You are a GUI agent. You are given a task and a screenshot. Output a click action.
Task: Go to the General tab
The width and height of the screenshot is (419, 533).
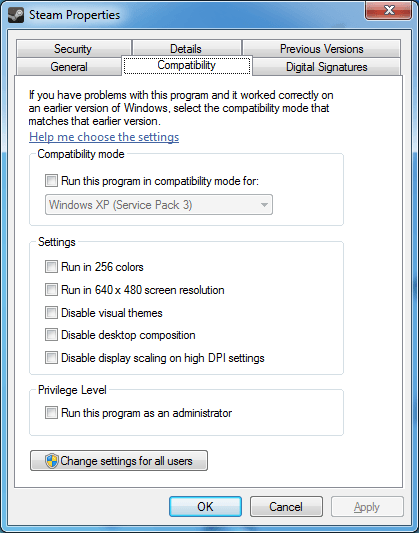click(69, 67)
